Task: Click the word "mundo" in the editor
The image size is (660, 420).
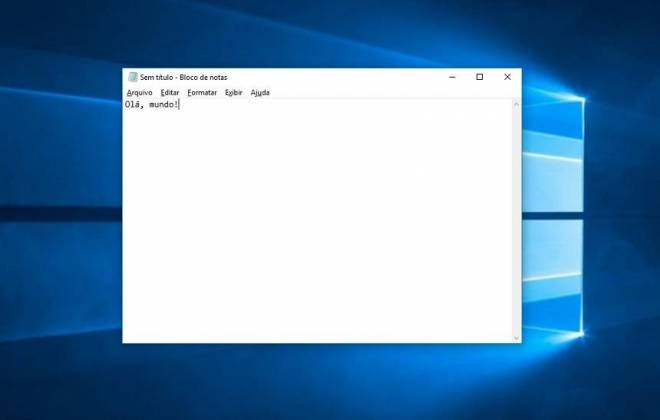Action: point(162,104)
